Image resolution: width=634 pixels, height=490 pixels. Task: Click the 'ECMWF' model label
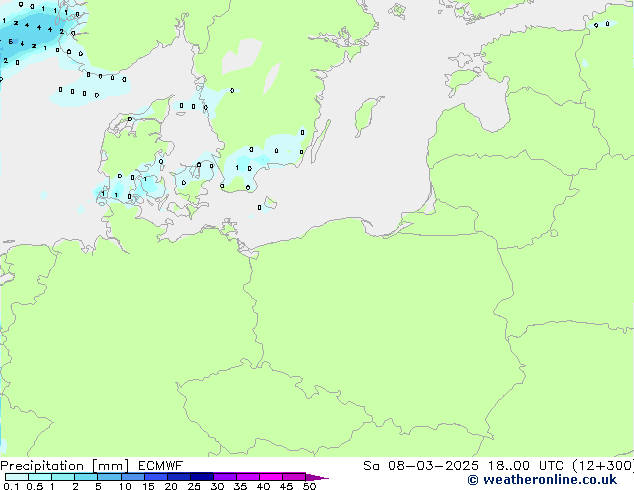(x=160, y=466)
